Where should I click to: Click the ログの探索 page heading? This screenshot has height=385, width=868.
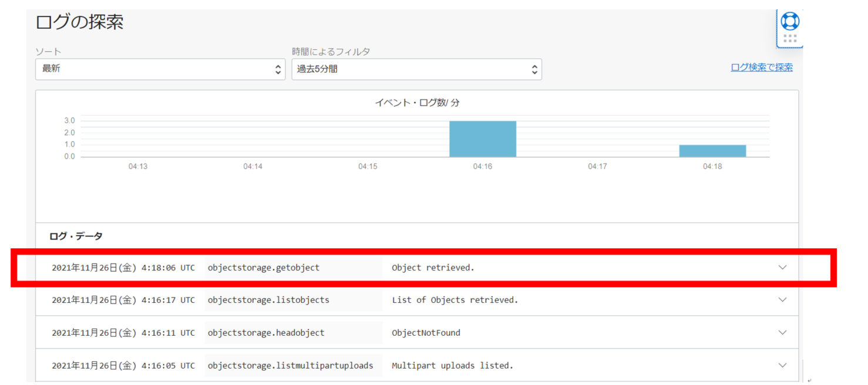tap(79, 22)
